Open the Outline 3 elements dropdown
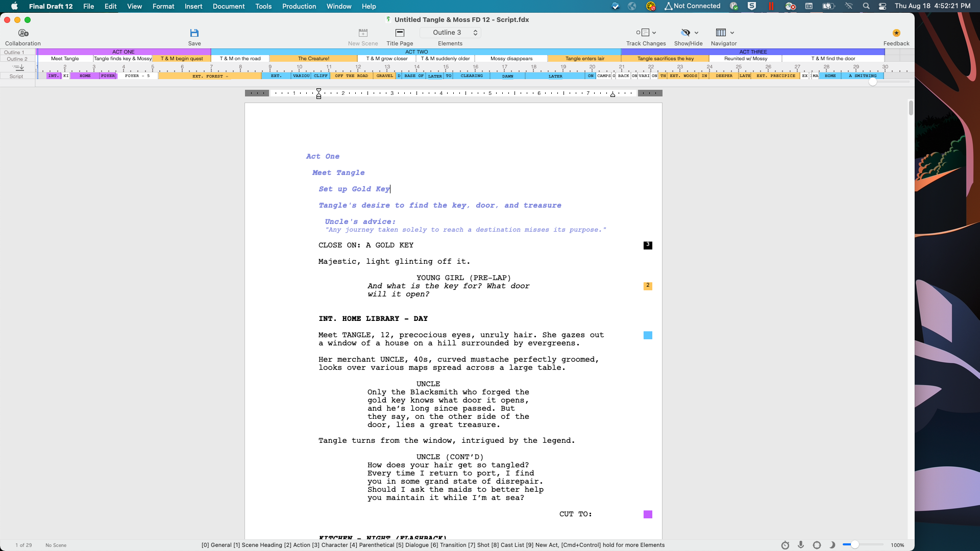 450,33
